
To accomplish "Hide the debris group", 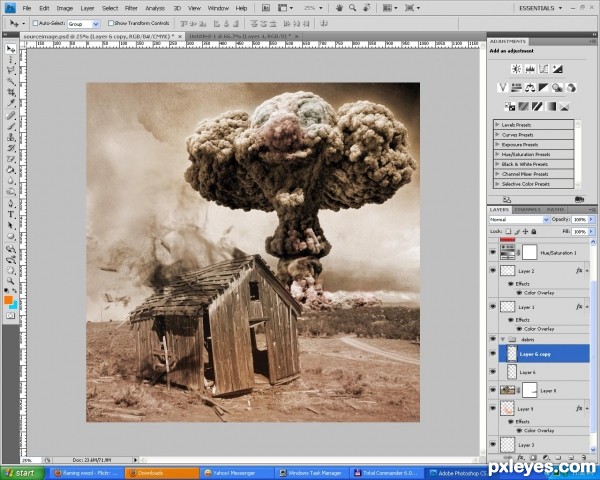I will pyautogui.click(x=493, y=339).
